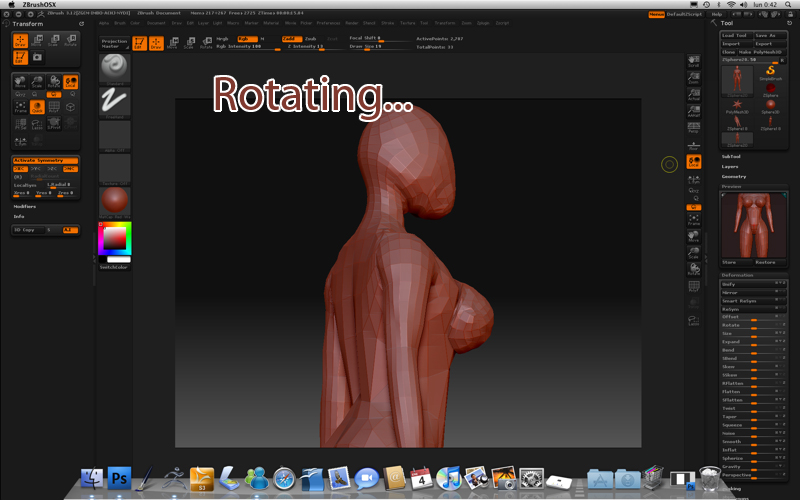This screenshot has height=500, width=800.
Task: Expand the Geometry section
Action: [734, 177]
